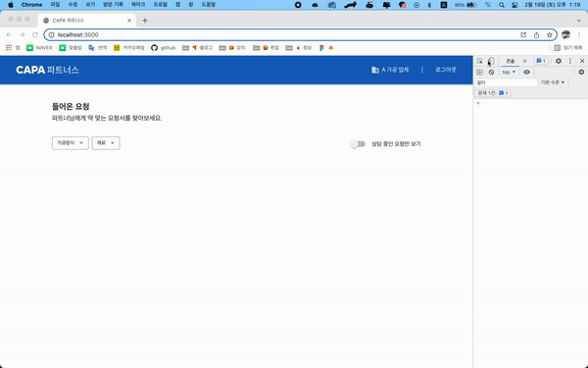Screen dimensions: 588x368
Task: Go back with the browser back arrow
Action: coord(9,34)
